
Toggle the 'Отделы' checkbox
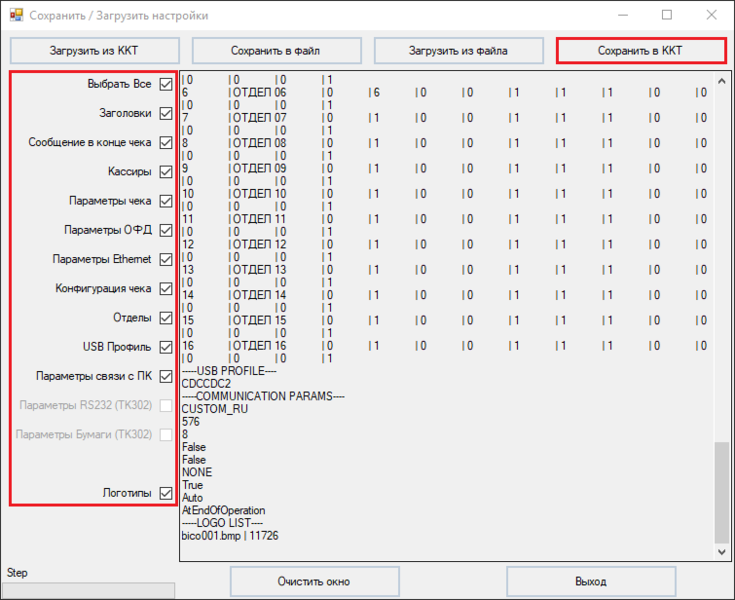[x=166, y=318]
